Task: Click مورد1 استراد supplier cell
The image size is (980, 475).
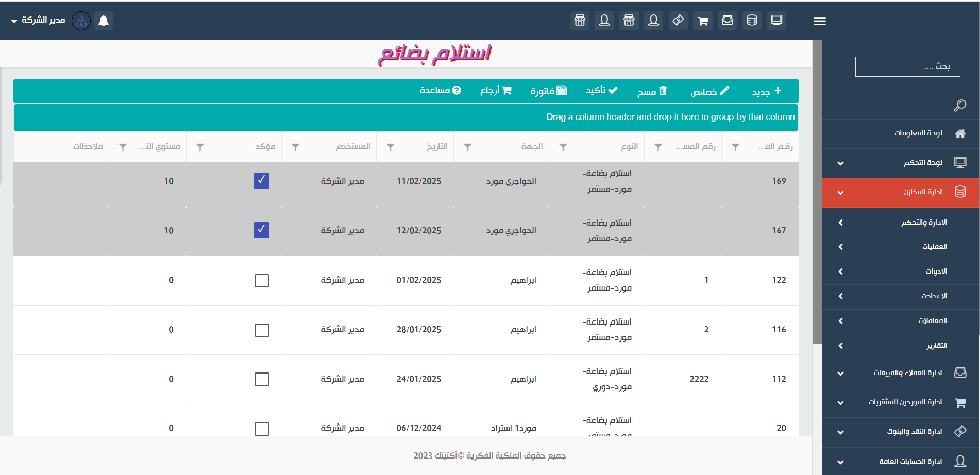Action: click(x=513, y=428)
